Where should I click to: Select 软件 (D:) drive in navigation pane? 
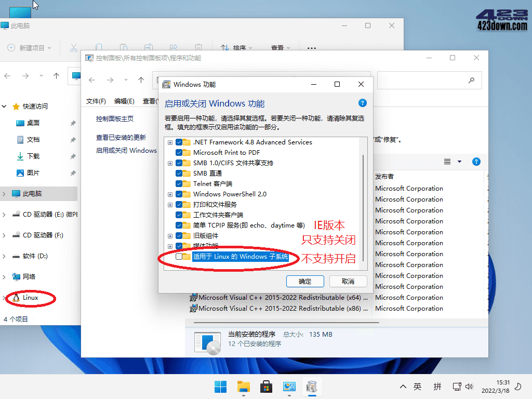click(30, 256)
